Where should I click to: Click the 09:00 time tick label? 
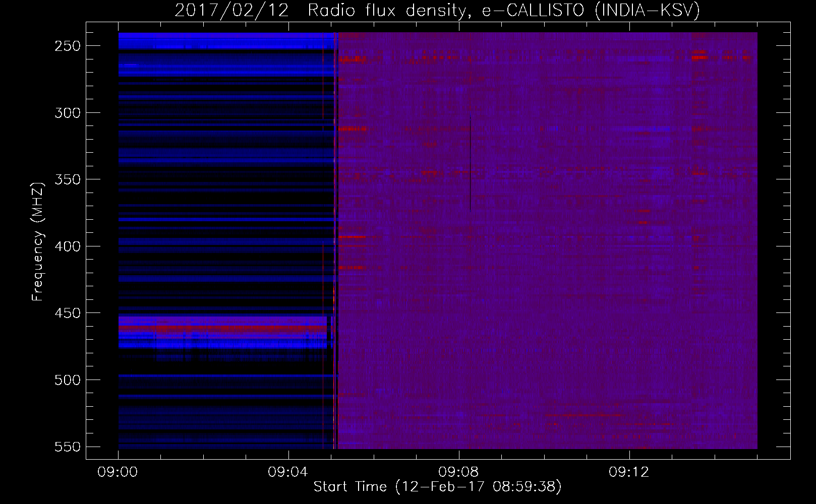pyautogui.click(x=118, y=472)
